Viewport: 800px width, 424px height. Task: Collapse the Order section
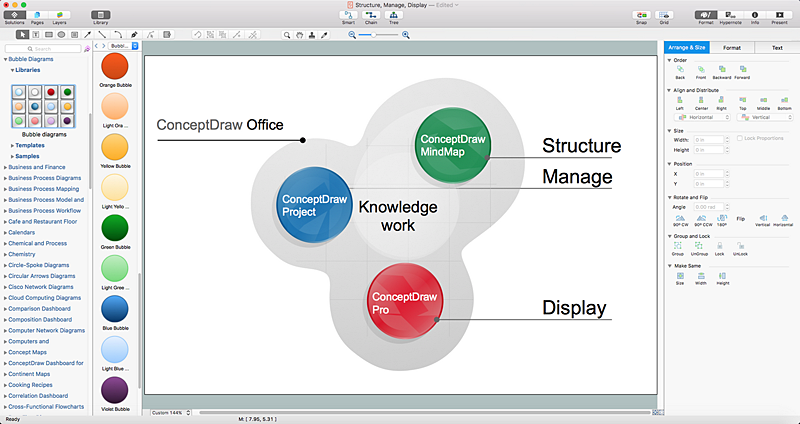669,60
